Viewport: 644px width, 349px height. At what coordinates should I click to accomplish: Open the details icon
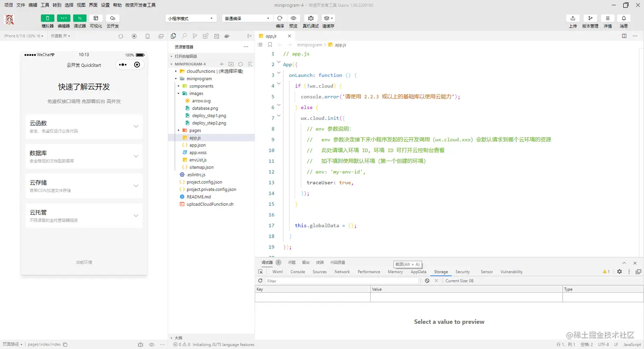(607, 18)
